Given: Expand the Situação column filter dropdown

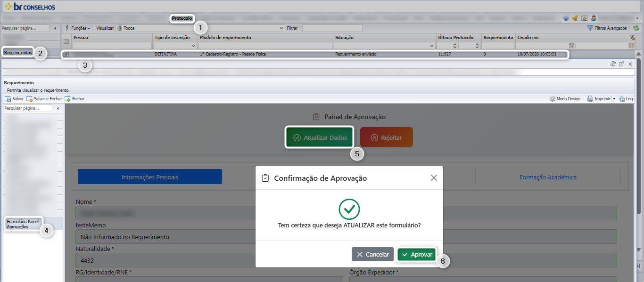Looking at the screenshot, I should click(x=432, y=46).
